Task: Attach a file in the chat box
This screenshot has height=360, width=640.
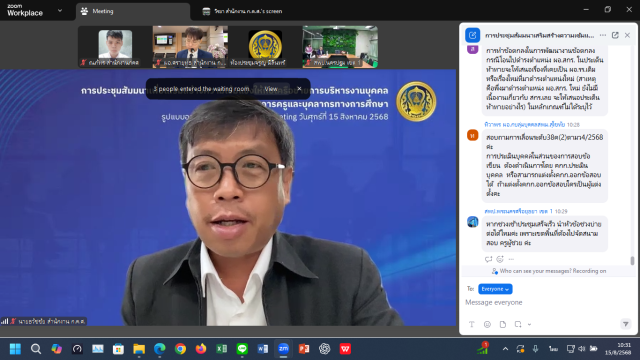Action: (x=502, y=324)
